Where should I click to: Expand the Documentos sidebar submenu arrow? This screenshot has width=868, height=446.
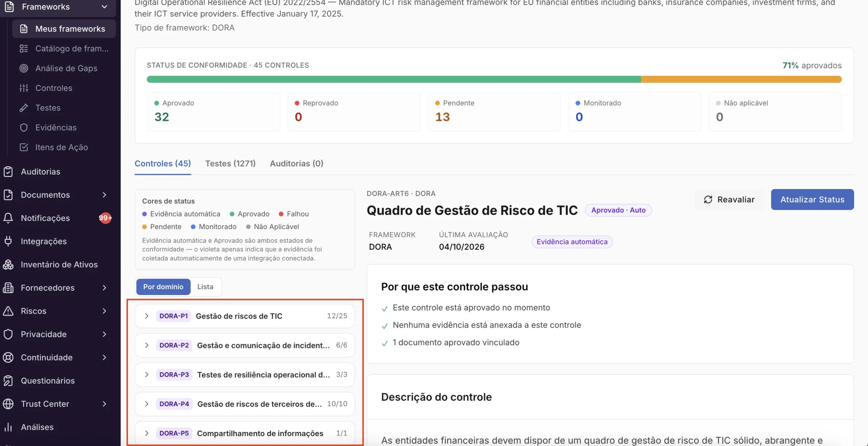pos(104,195)
